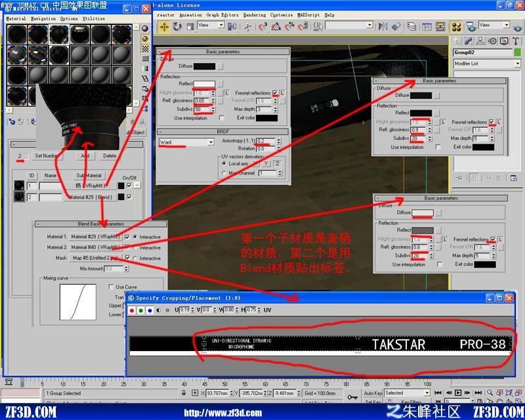Open the Navigation menu in Material Editor
The width and height of the screenshot is (525, 420).
[x=43, y=19]
